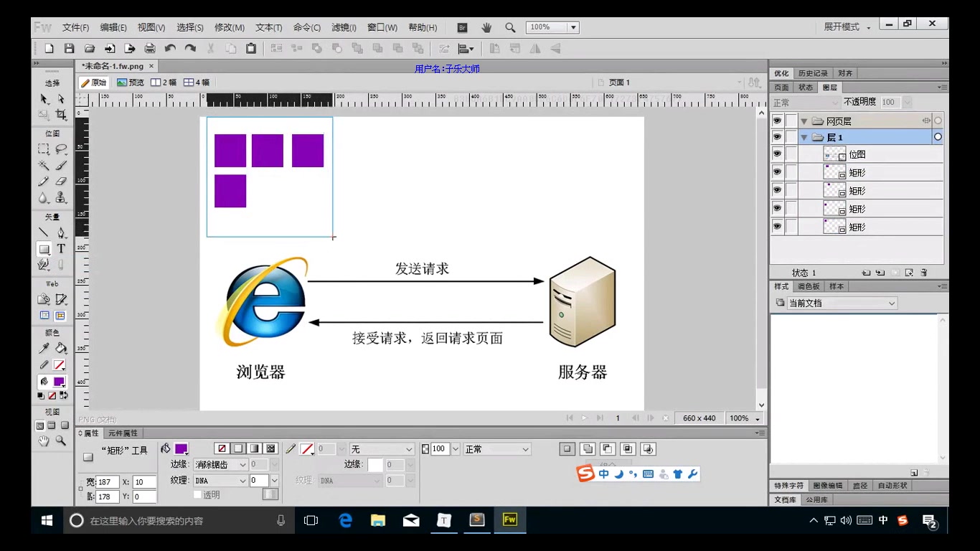Open the 文件(F) menu

pyautogui.click(x=75, y=27)
